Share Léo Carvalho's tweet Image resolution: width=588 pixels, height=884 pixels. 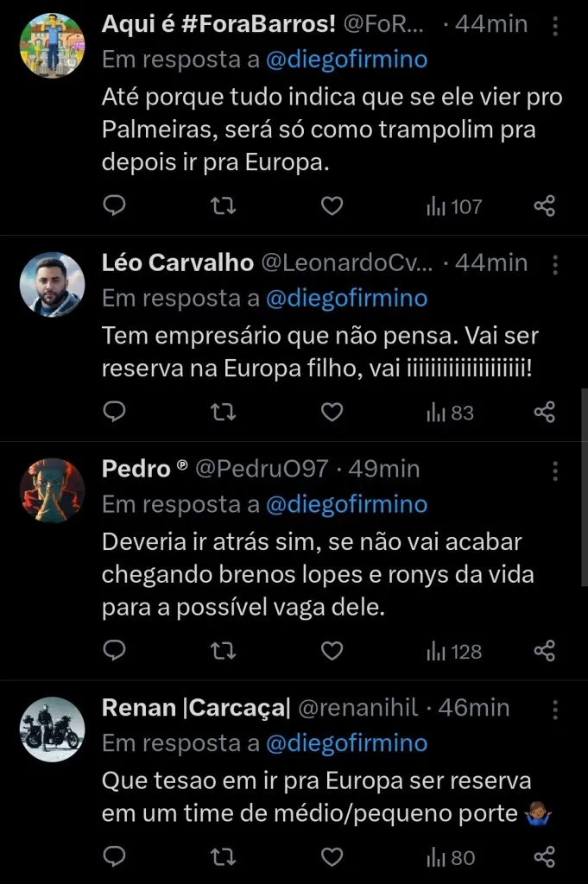click(544, 413)
